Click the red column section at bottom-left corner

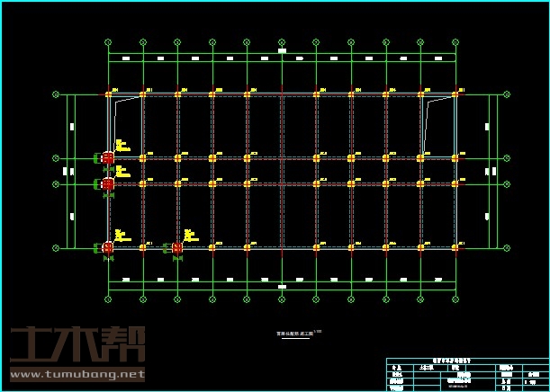[108, 247]
